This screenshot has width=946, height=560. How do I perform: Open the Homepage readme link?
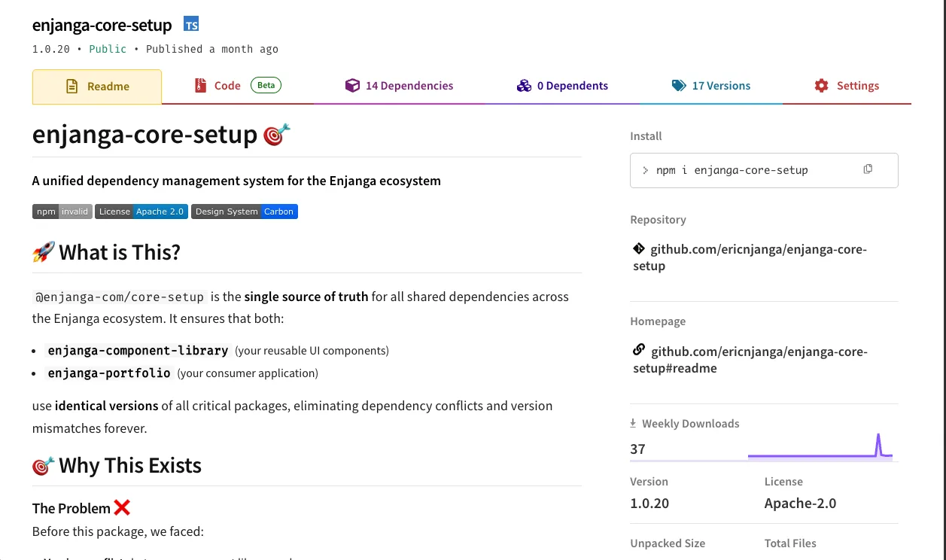coord(750,359)
